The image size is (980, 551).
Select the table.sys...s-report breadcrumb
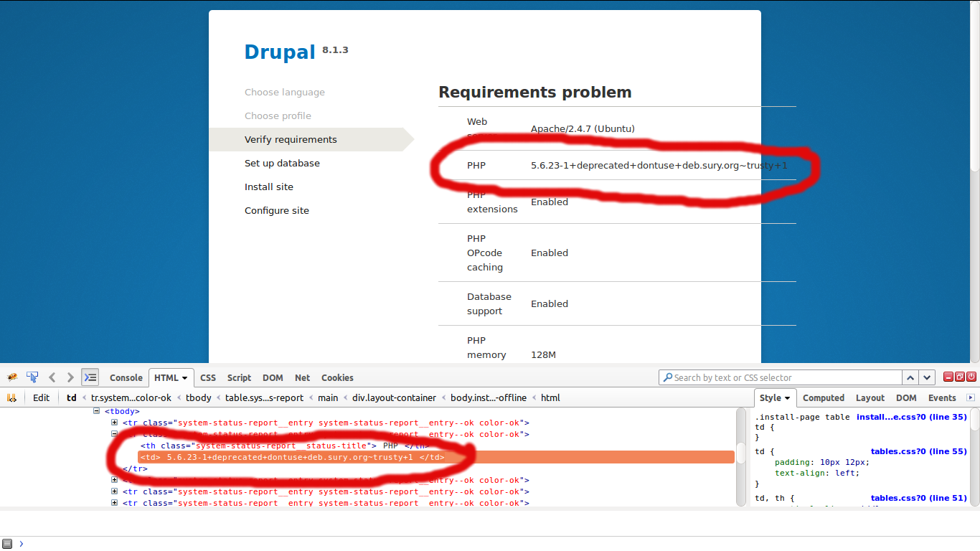tap(265, 397)
